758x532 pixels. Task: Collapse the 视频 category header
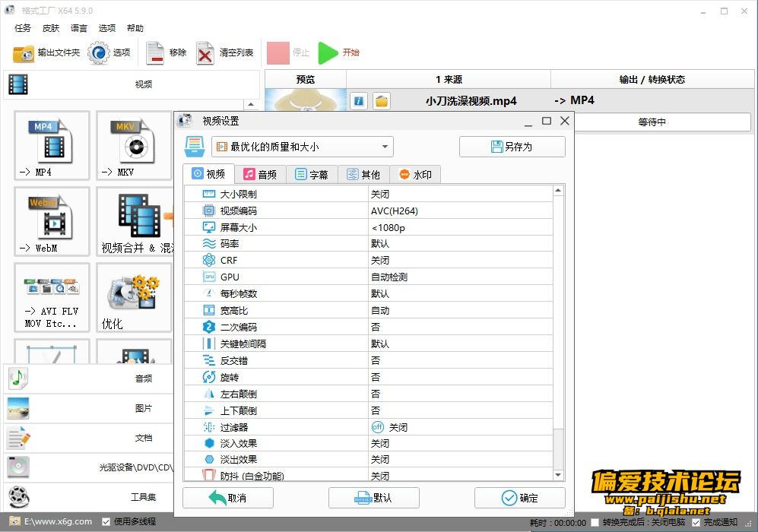click(x=132, y=84)
